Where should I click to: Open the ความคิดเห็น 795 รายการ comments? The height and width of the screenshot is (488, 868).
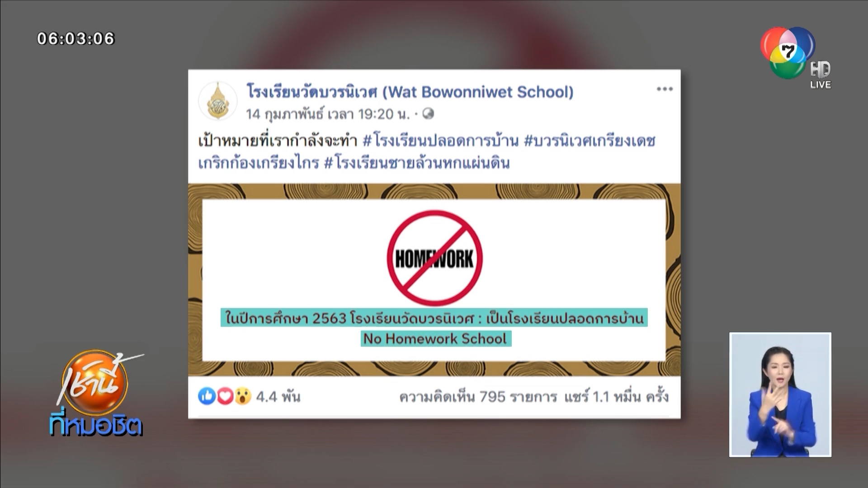478,397
